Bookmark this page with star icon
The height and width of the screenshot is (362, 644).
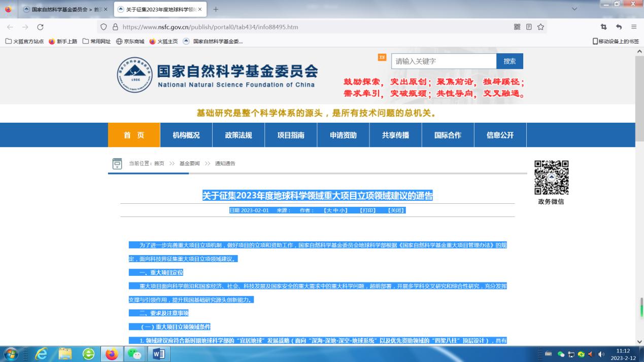(541, 27)
